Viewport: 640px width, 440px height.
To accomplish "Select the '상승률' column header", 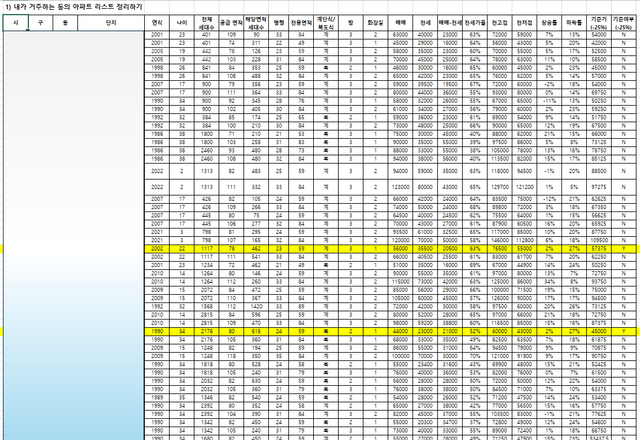I will click(549, 23).
